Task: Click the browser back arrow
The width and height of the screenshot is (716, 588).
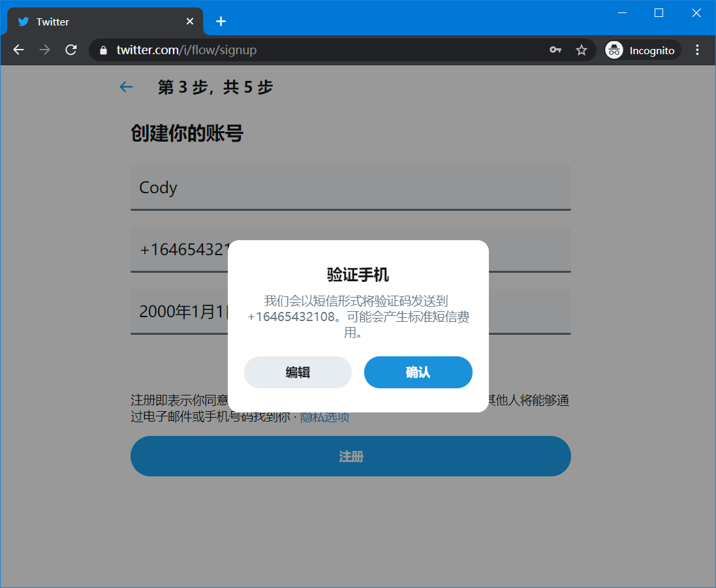Action: (19, 50)
